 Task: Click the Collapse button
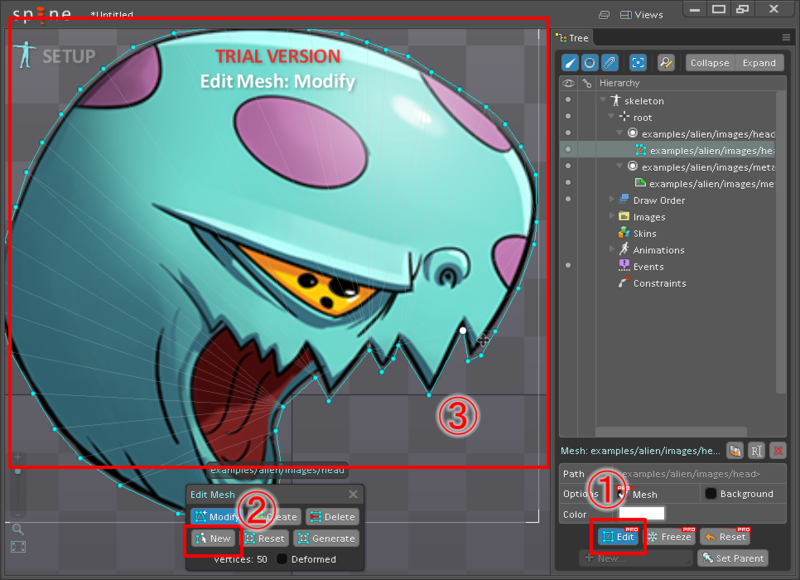point(710,63)
